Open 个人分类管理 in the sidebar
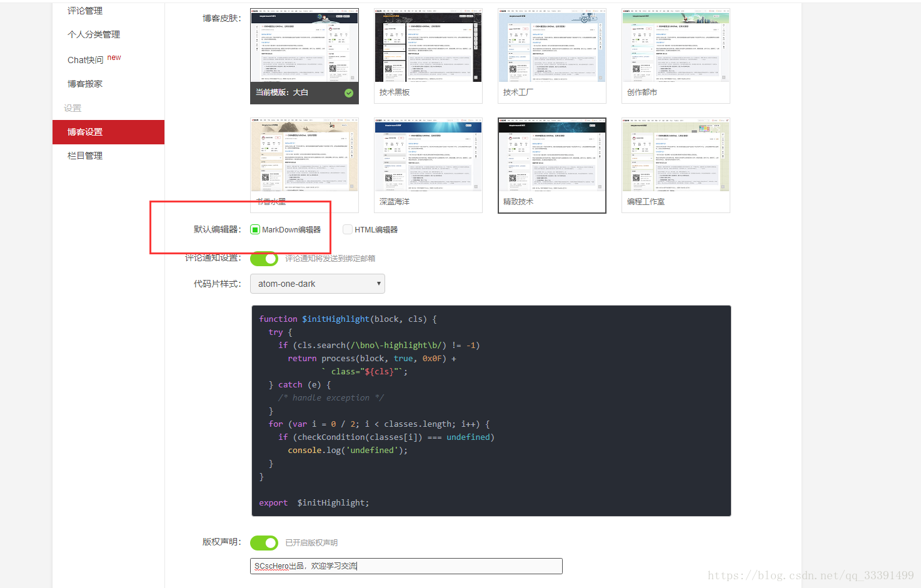The image size is (921, 588). pos(94,34)
